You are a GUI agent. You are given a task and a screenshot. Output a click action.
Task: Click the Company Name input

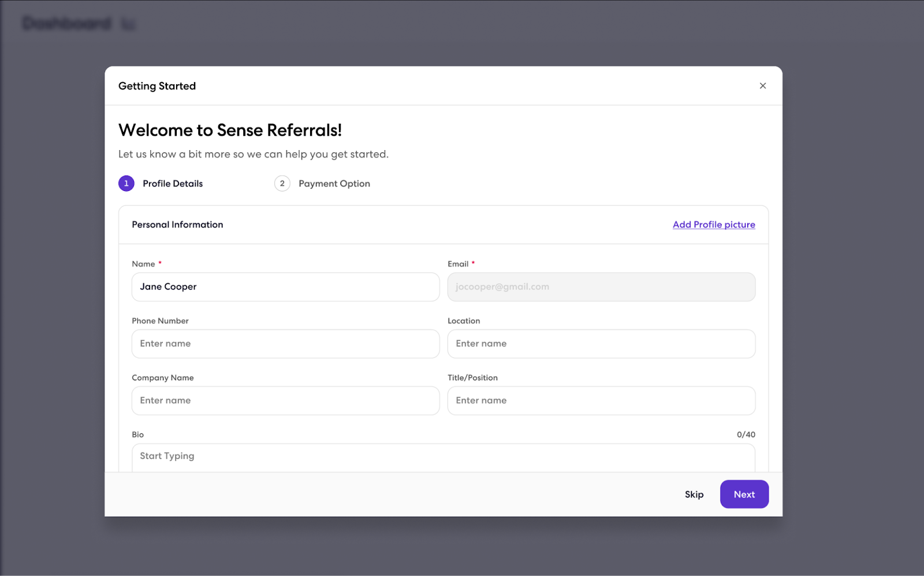click(x=285, y=401)
